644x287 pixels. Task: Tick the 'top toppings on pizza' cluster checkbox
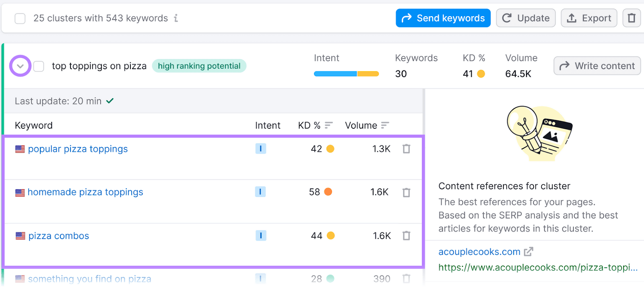pos(39,66)
